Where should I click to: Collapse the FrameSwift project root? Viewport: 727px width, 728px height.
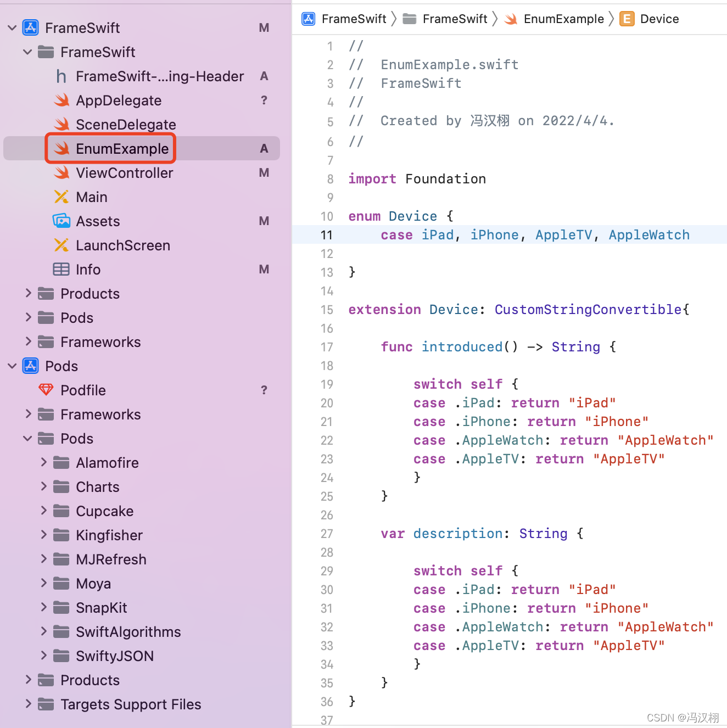click(12, 27)
